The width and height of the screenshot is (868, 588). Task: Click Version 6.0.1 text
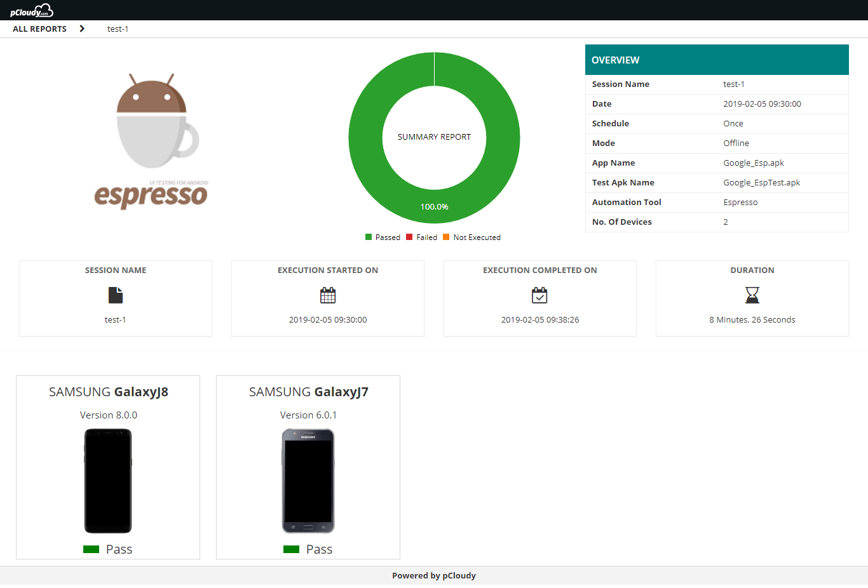tap(309, 415)
